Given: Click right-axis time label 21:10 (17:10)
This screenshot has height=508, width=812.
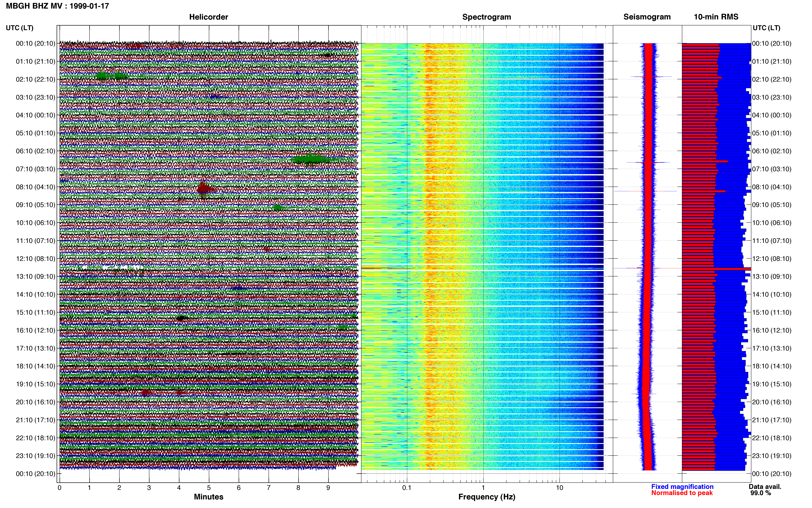Looking at the screenshot, I should [x=772, y=420].
